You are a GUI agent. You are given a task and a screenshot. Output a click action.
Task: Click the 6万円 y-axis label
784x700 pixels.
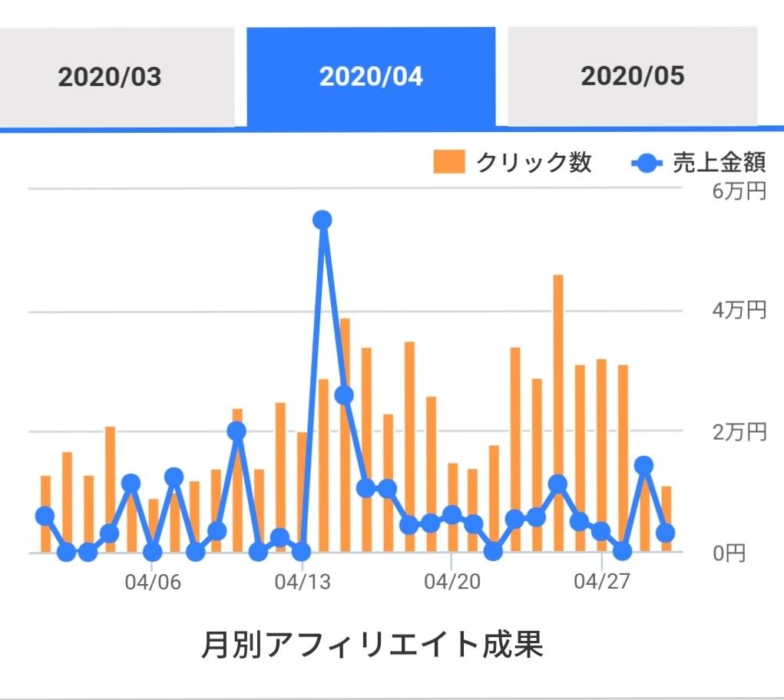pos(739,192)
